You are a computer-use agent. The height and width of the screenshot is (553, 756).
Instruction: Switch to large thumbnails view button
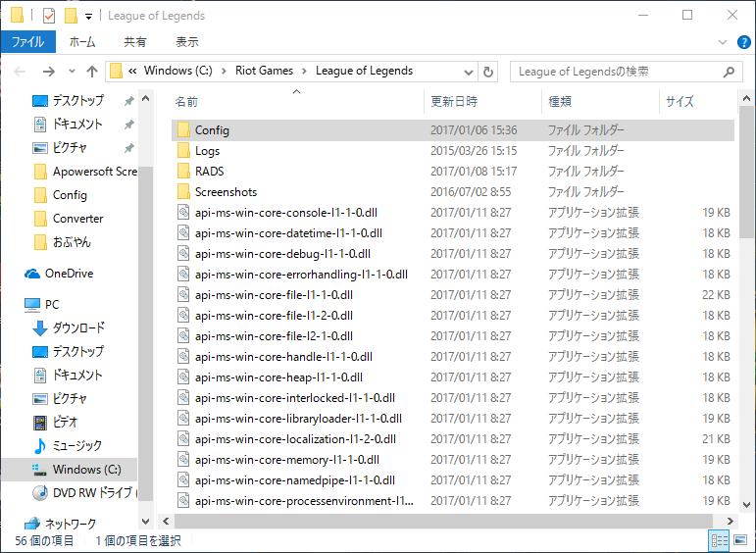(x=740, y=540)
